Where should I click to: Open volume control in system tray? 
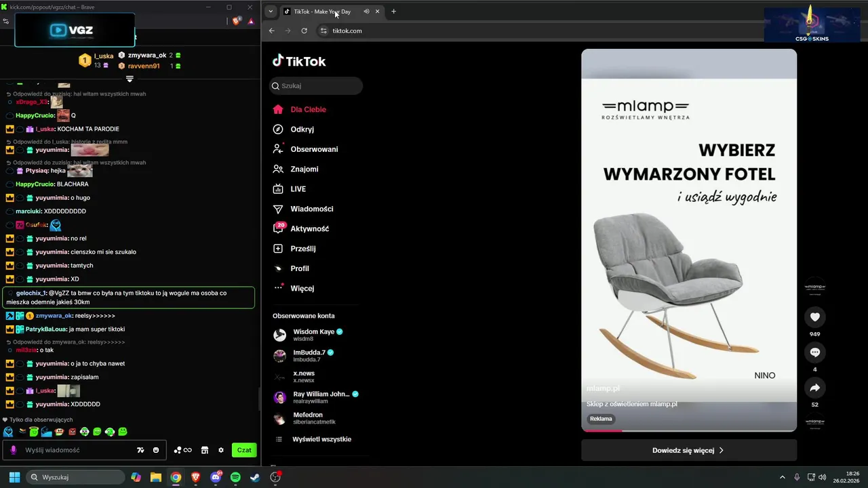click(822, 477)
